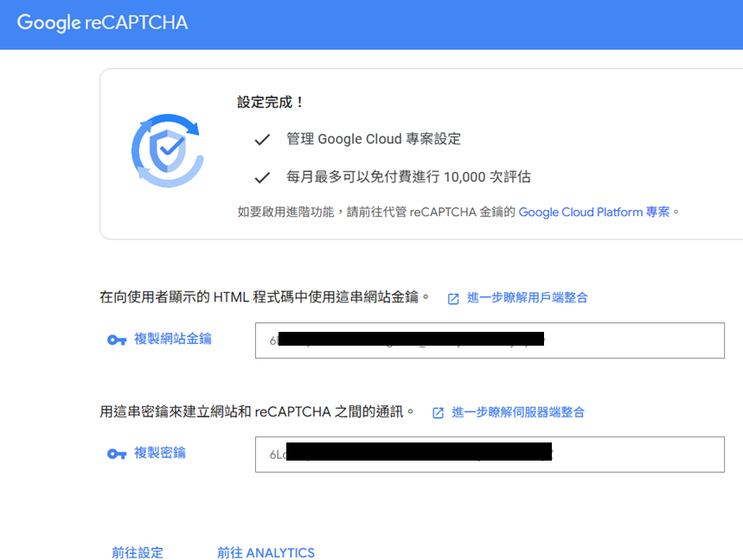This screenshot has width=743, height=560.
Task: Click the 設定完成！ heading
Action: [271, 102]
